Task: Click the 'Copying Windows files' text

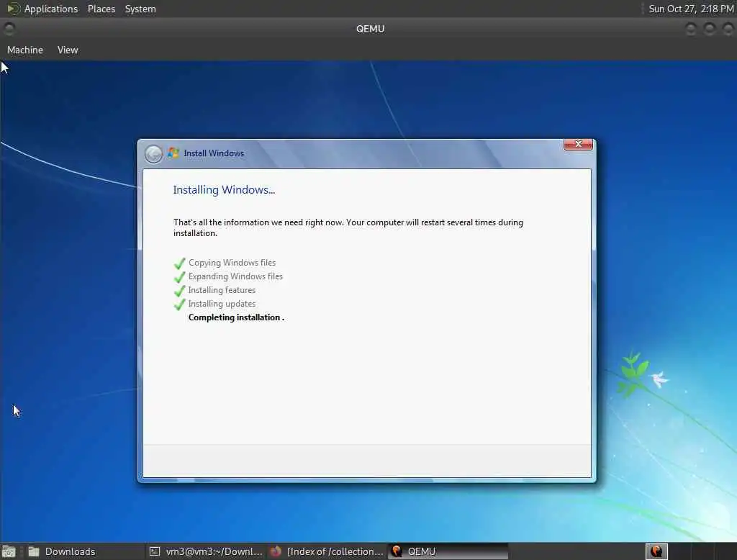Action: point(232,263)
